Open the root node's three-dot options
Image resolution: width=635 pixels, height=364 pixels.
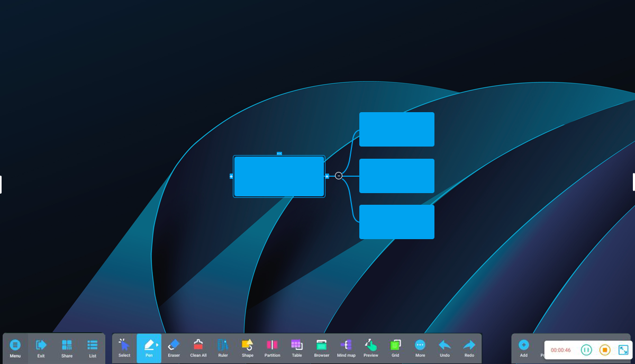(x=279, y=153)
